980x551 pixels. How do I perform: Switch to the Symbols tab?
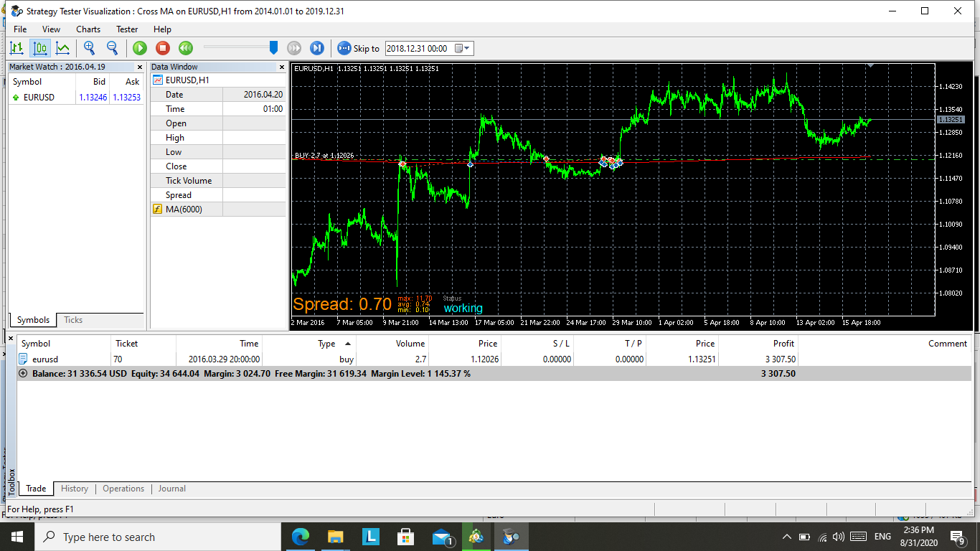coord(33,320)
